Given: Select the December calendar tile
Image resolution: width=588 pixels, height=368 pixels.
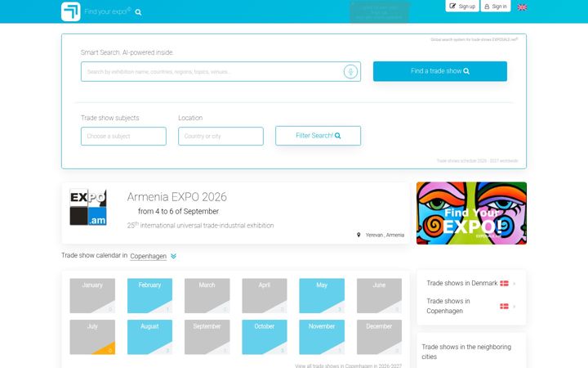Looking at the screenshot, I should tap(379, 337).
